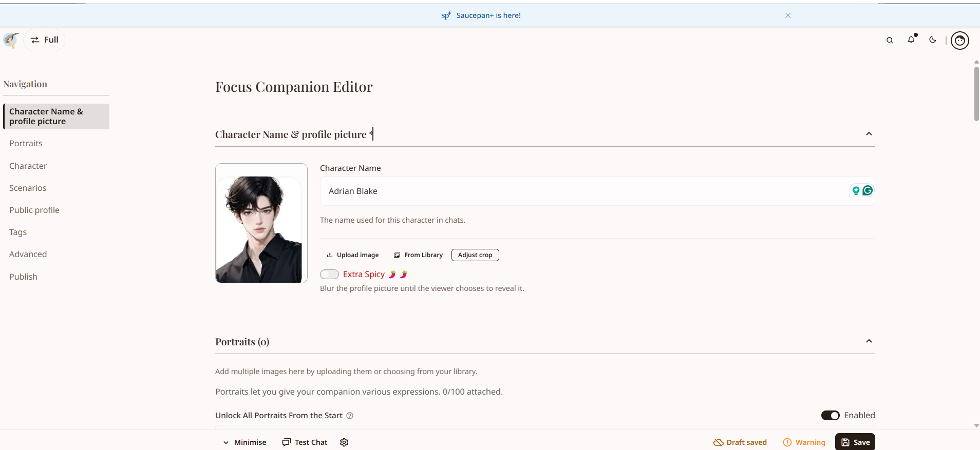Go to Publish in the sidebar
The height and width of the screenshot is (450, 980).
(24, 277)
